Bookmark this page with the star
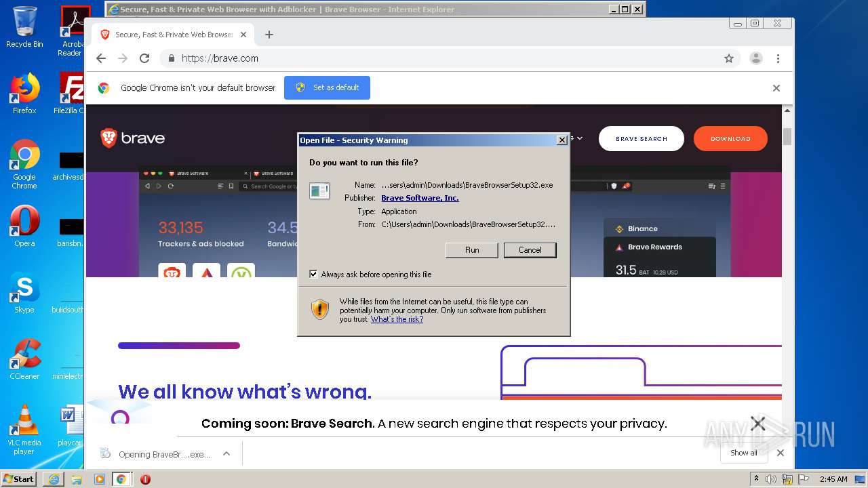868x488 pixels. point(729,58)
